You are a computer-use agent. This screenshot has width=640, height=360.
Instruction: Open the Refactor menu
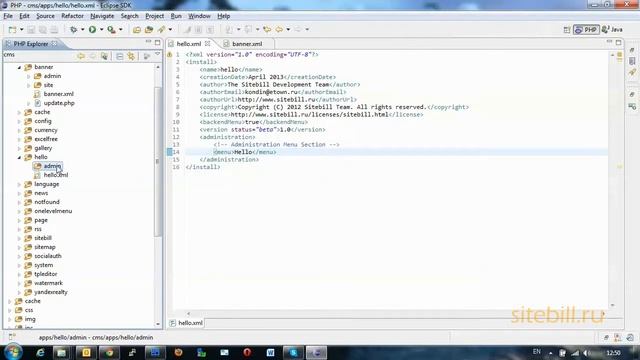[x=72, y=16]
